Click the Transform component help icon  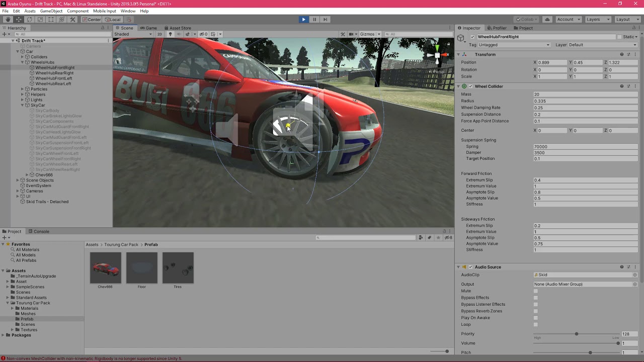tap(622, 54)
